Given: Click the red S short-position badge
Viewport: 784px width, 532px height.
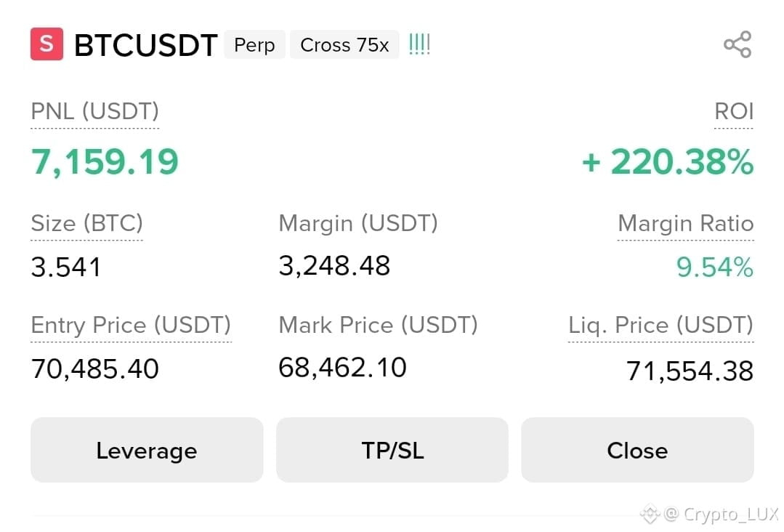Looking at the screenshot, I should coord(47,44).
